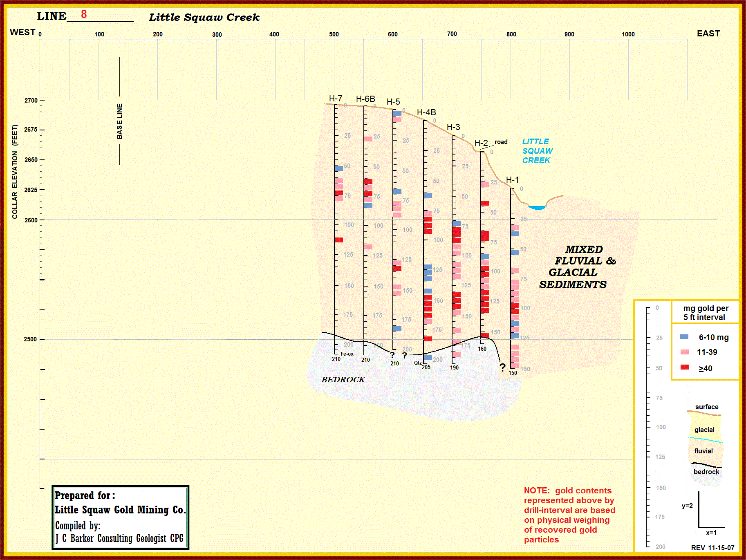Click the red line number 8
Viewport: 746px width, 560px height.
[84, 14]
